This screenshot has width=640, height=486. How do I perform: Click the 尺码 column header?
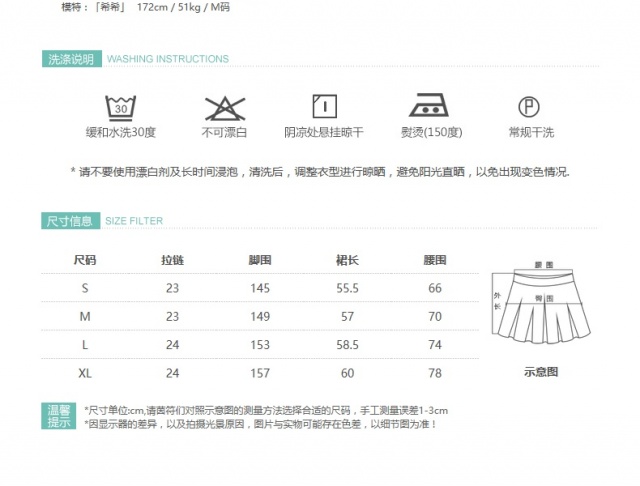click(85, 261)
